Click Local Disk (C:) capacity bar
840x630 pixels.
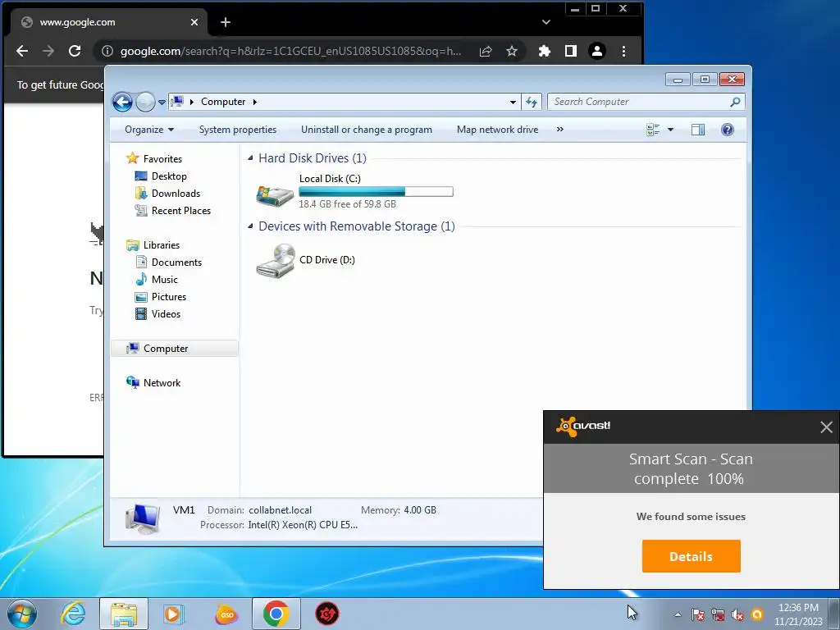[x=376, y=191]
